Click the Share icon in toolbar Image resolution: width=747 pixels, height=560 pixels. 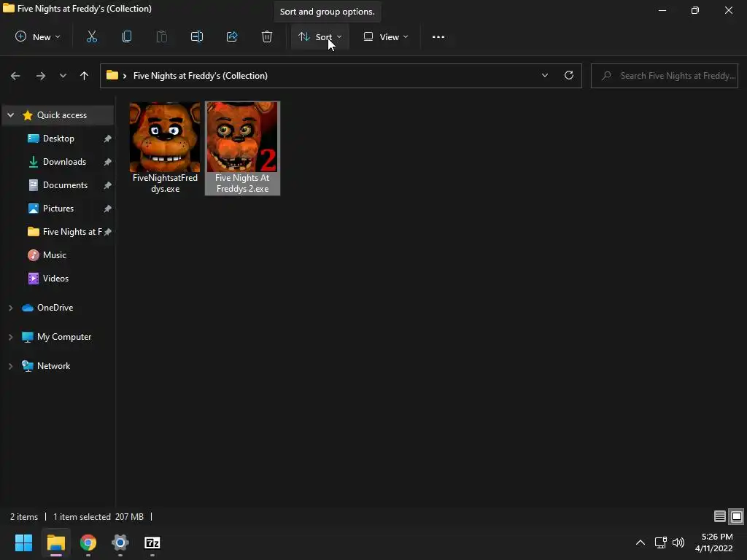pos(232,36)
